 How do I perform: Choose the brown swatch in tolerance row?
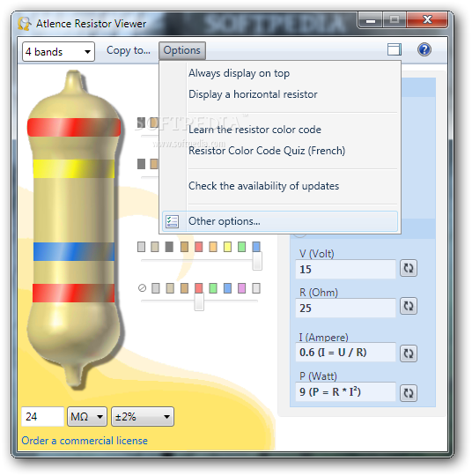pos(184,288)
